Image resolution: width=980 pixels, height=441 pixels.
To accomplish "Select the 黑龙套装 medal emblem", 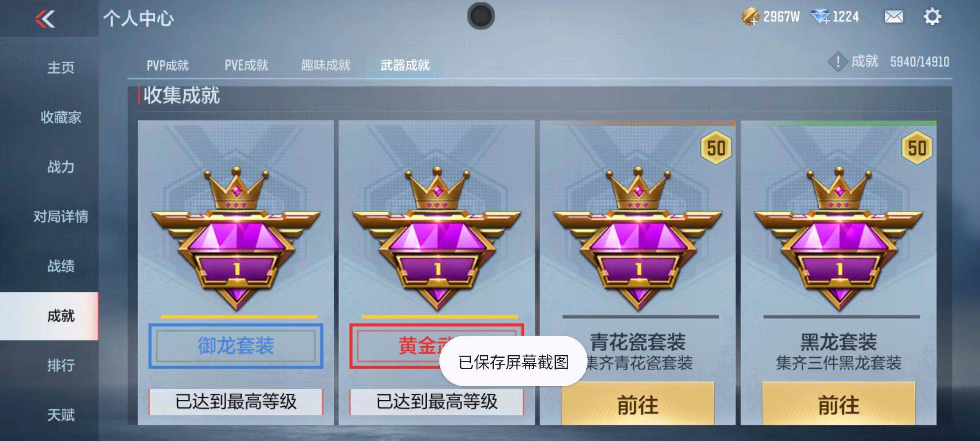I will coord(838,239).
